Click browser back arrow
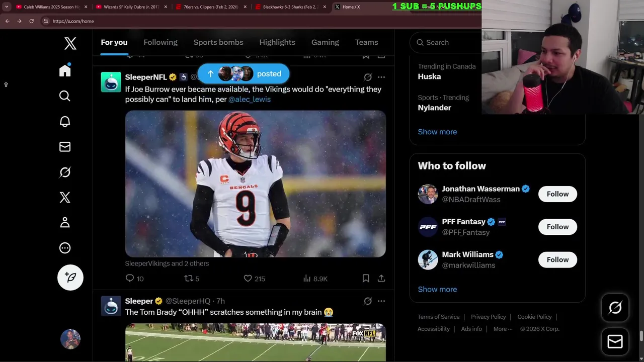The width and height of the screenshot is (644, 362). tap(7, 21)
